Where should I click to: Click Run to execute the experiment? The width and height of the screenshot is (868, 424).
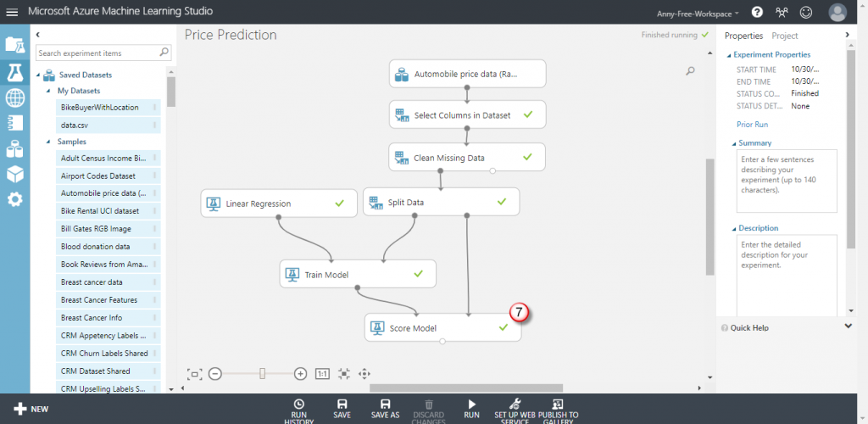click(x=471, y=409)
